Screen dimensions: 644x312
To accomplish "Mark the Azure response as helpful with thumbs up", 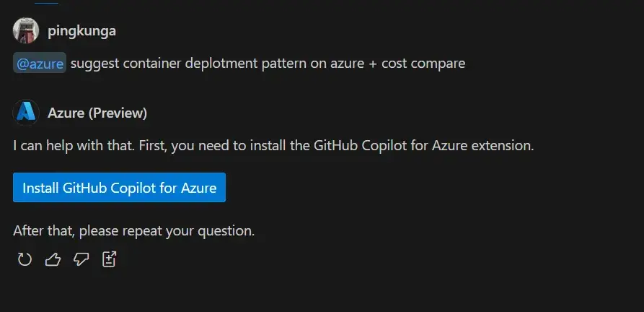I will [53, 259].
